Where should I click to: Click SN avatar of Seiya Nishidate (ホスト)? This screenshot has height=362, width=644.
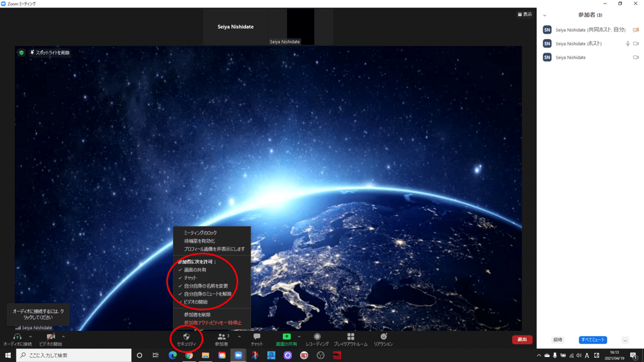(547, 43)
